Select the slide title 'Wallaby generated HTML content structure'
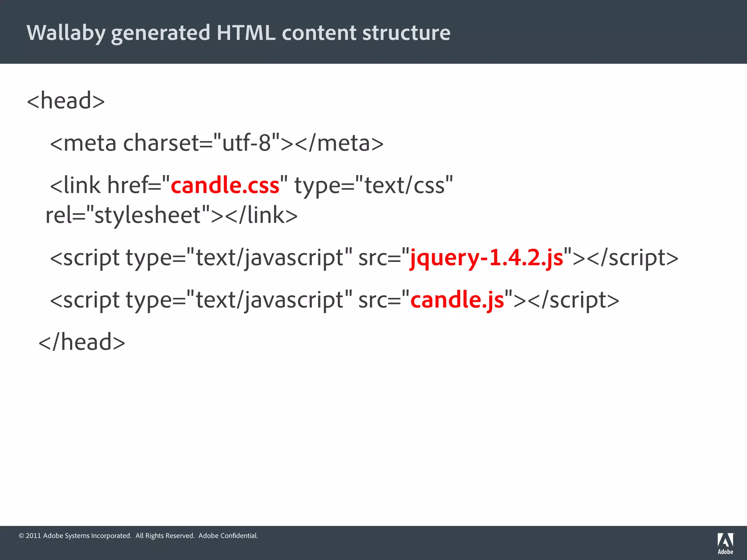Screen dimensions: 747x560 pyautogui.click(x=239, y=33)
